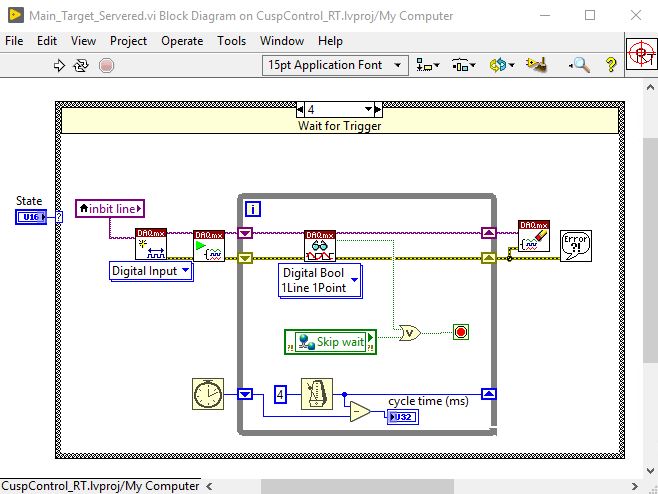Image resolution: width=658 pixels, height=494 pixels.
Task: Open the Project menu
Action: coord(128,41)
